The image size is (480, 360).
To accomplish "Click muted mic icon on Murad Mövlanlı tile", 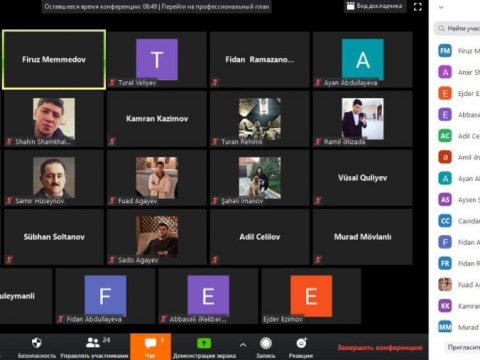I will pos(318,259).
